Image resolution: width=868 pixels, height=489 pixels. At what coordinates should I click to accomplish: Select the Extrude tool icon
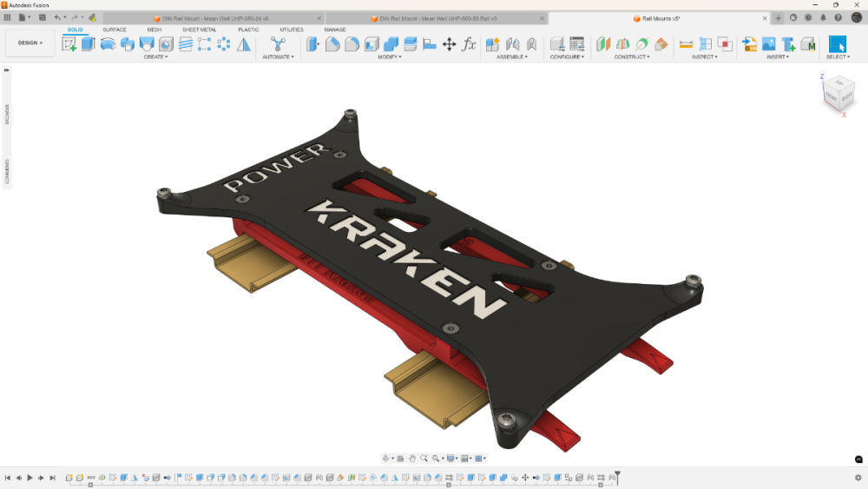[88, 44]
